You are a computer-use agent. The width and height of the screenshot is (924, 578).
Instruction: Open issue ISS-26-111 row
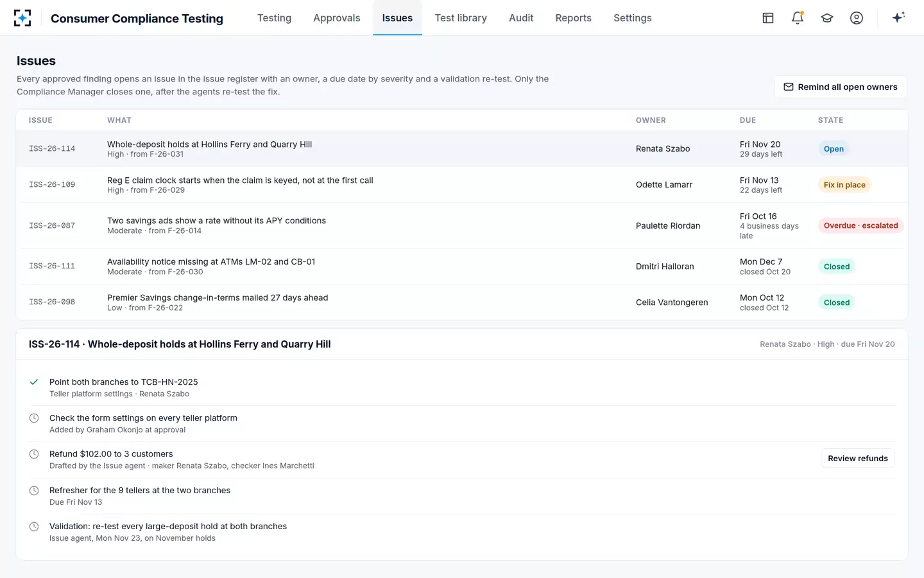point(462,267)
